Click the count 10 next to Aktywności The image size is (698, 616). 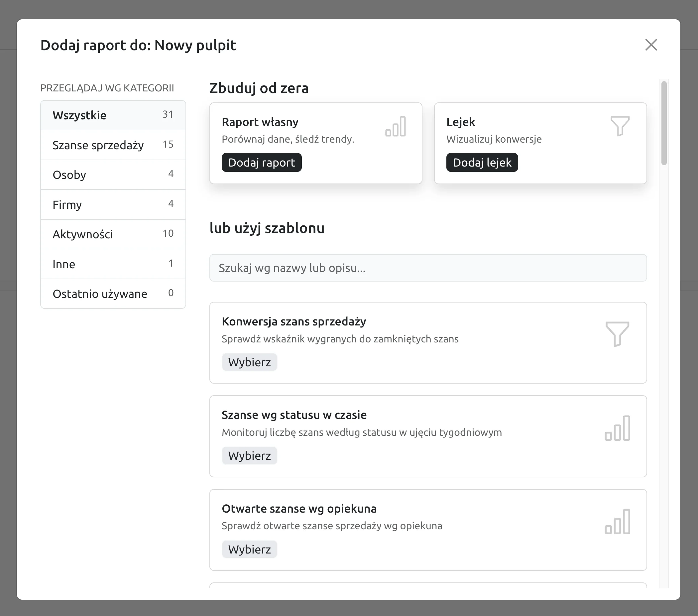(168, 233)
